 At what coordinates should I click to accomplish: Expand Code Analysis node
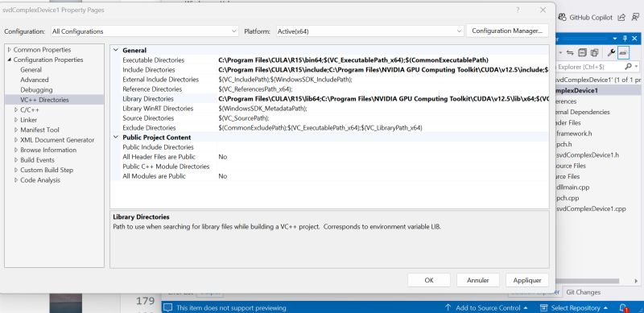click(16, 180)
